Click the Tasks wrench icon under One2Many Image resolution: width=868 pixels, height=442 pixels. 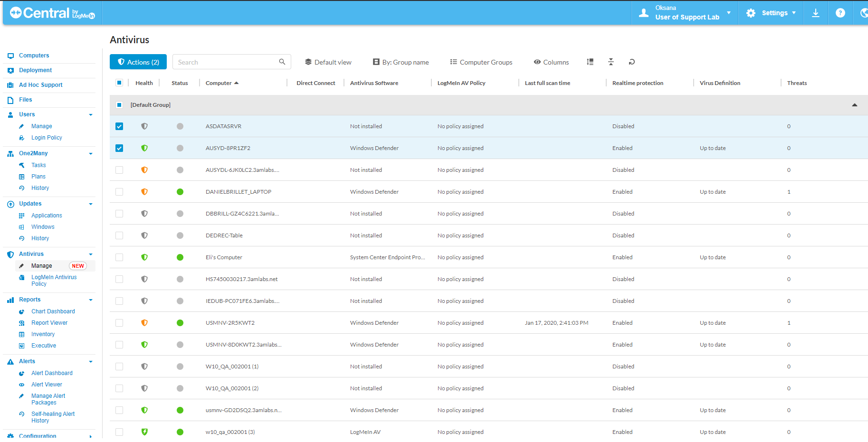(21, 165)
